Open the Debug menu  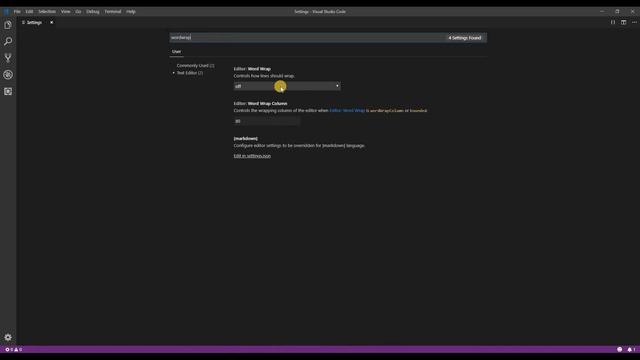[x=93, y=11]
